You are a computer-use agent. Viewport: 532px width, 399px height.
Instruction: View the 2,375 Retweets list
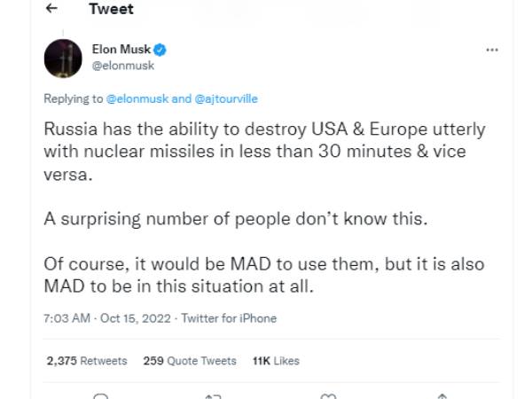click(86, 361)
